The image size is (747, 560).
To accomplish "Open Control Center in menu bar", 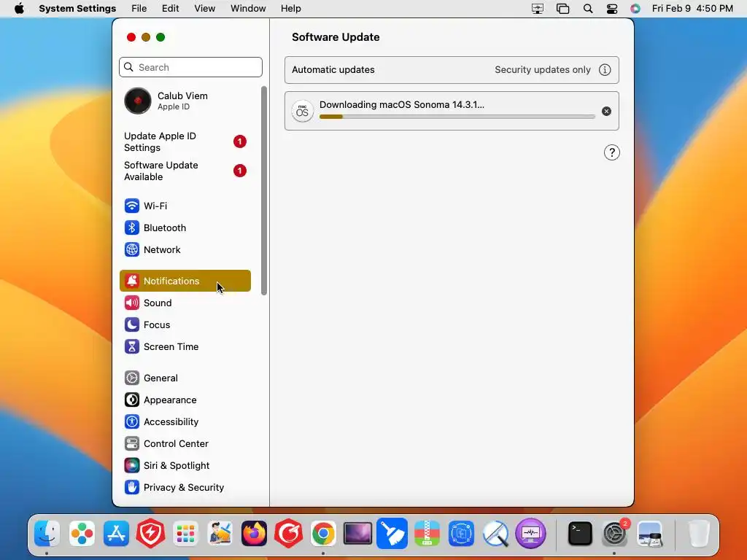I will coord(612,9).
